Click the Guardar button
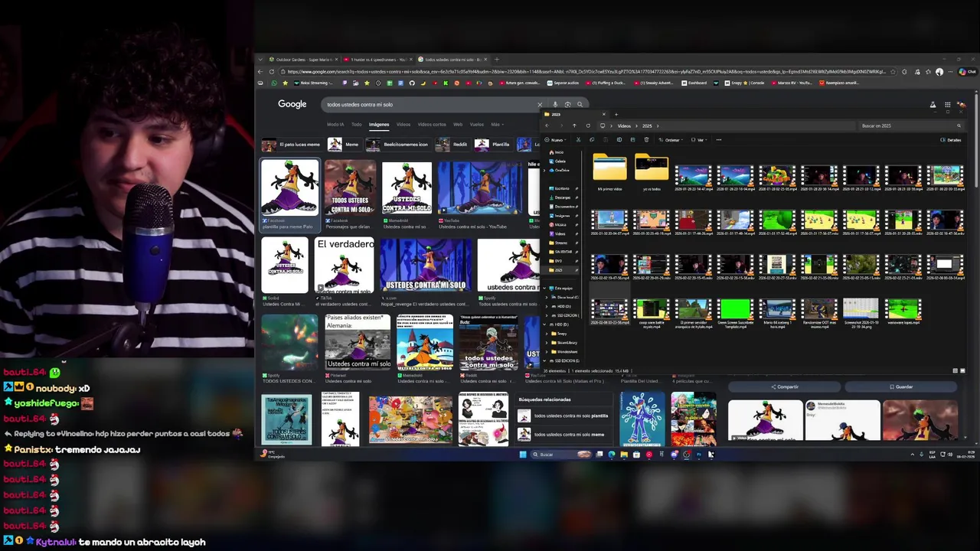980x551 pixels. click(x=901, y=386)
